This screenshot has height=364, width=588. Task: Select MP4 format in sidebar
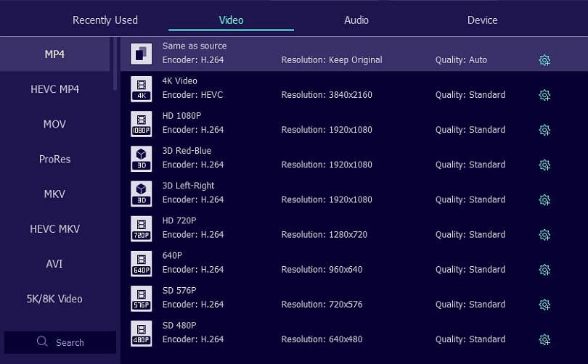point(54,54)
